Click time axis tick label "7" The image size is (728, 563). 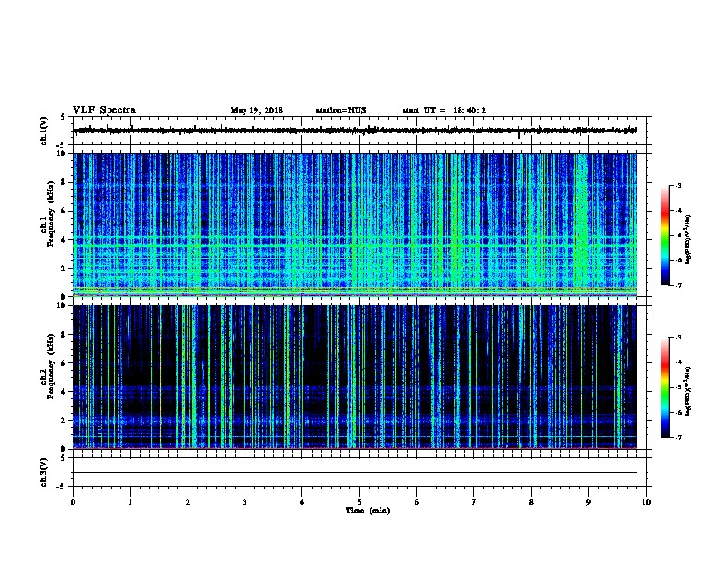click(474, 502)
